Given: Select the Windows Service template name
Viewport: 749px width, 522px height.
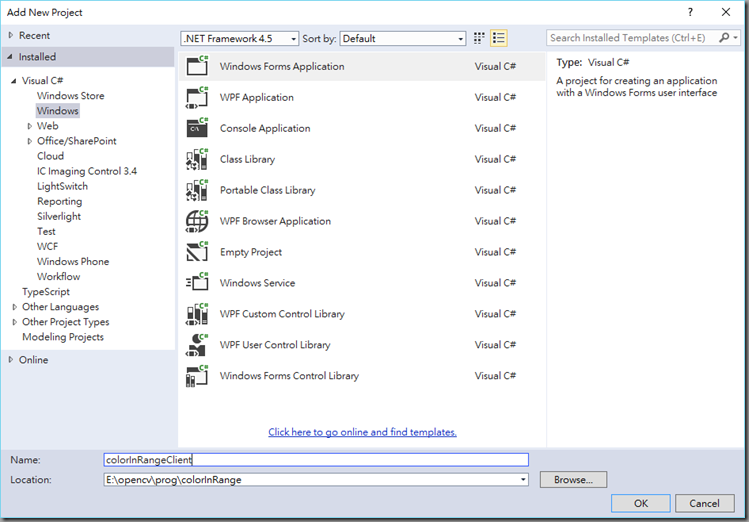Looking at the screenshot, I should (x=257, y=283).
